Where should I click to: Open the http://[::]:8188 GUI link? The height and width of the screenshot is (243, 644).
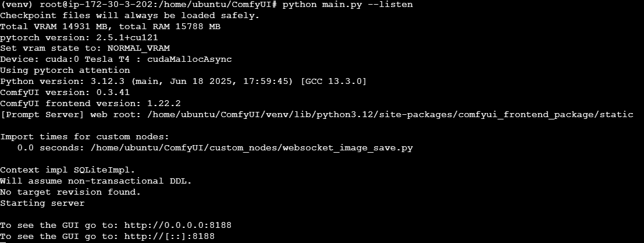[169, 237]
